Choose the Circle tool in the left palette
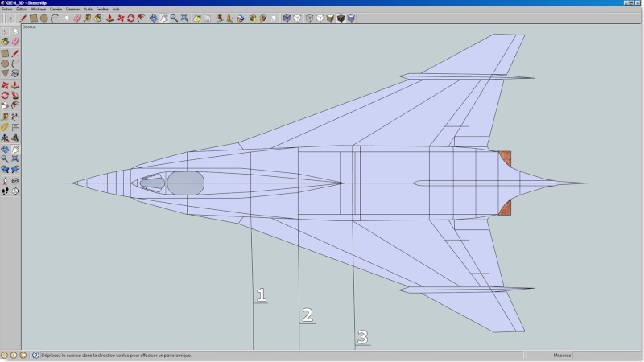Image resolution: width=644 pixels, height=362 pixels. tap(5, 64)
